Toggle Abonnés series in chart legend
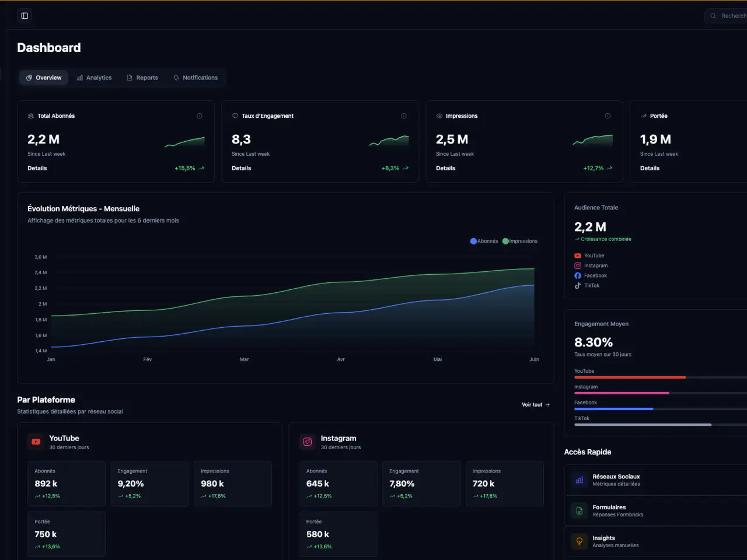The width and height of the screenshot is (747, 560). point(484,241)
